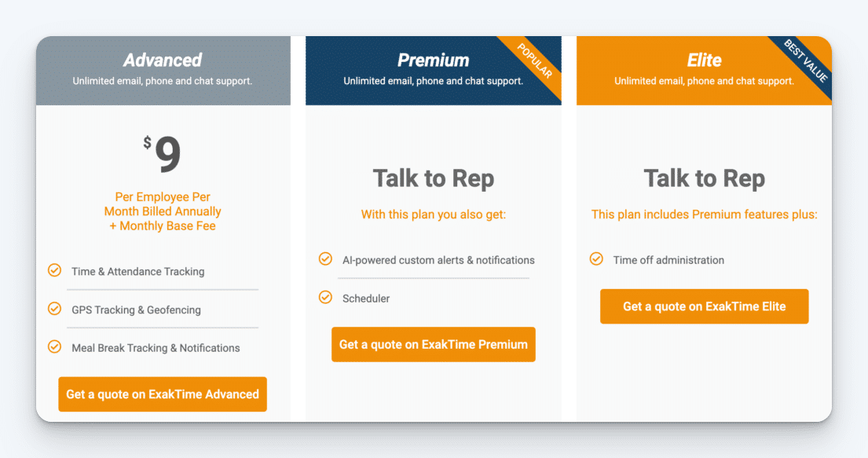Click the unlimited support subtitle under Advanced
The height and width of the screenshot is (458, 868).
(163, 82)
